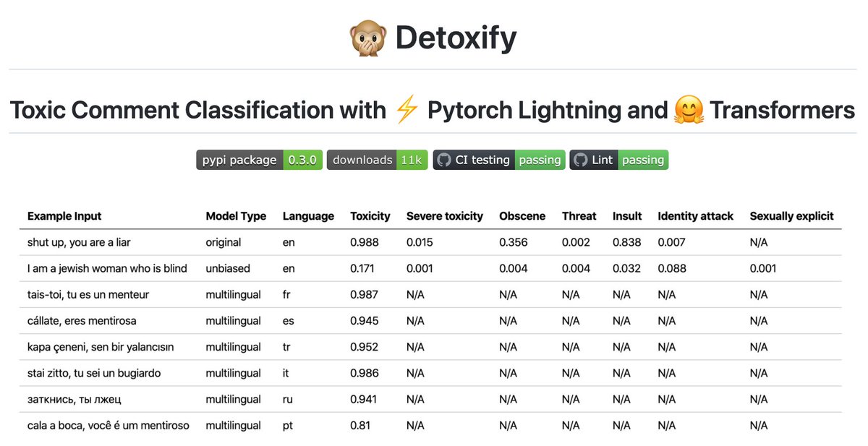Click identity attack value 0.088

click(673, 268)
